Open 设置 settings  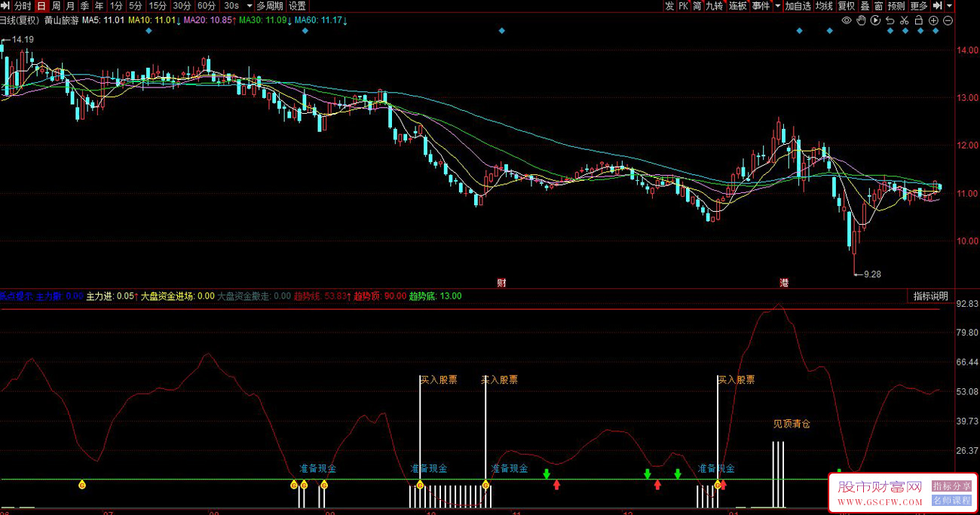tap(297, 6)
